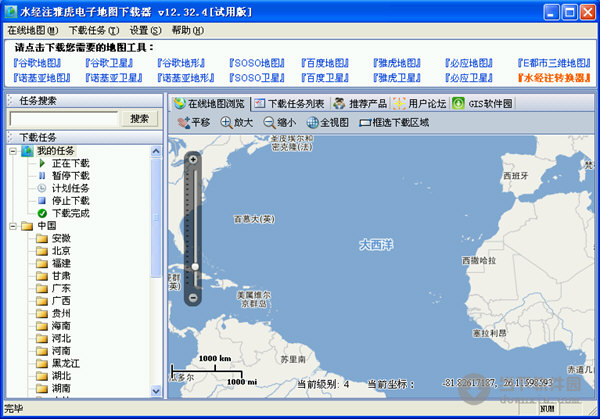Open the 百度地图 download link

[325, 63]
